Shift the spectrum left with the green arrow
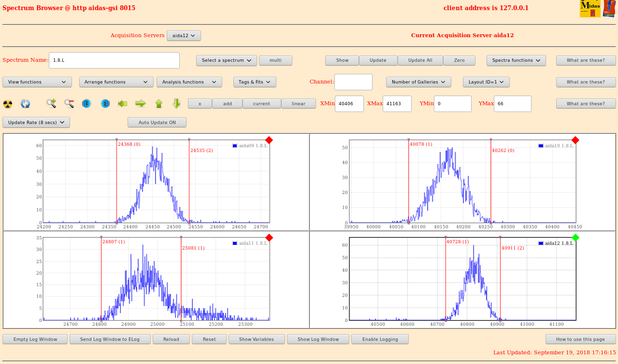Screen dimensions: 618x364 [123, 103]
